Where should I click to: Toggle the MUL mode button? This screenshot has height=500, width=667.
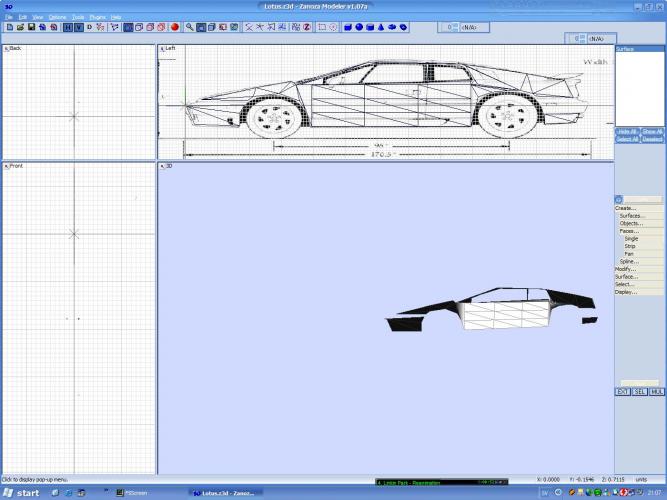tap(656, 391)
